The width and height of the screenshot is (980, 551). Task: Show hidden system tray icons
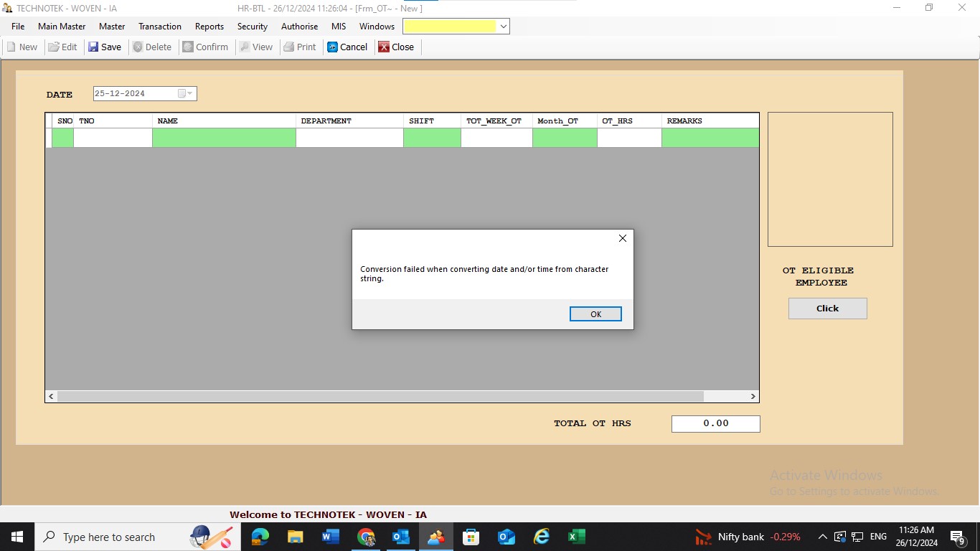(x=822, y=537)
